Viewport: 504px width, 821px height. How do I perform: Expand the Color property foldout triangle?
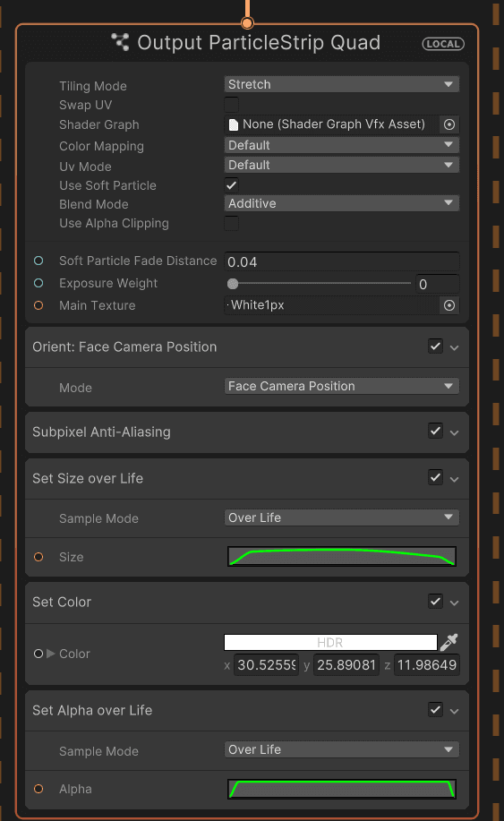tap(51, 654)
